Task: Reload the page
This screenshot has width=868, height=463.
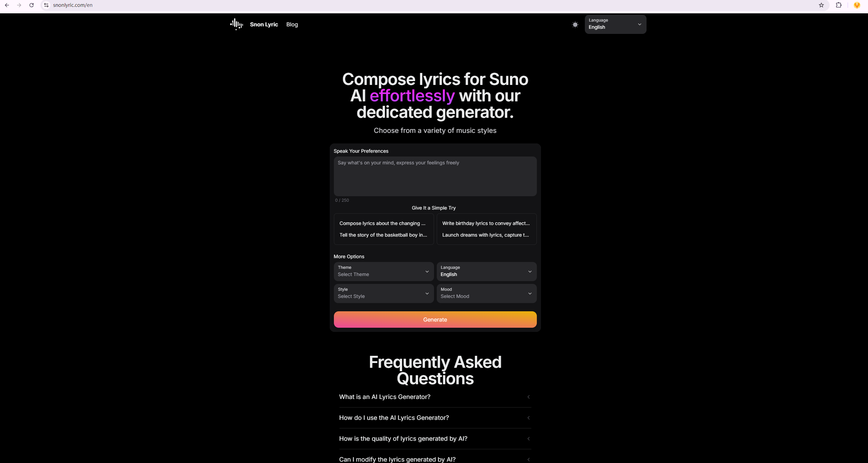Action: coord(32,5)
